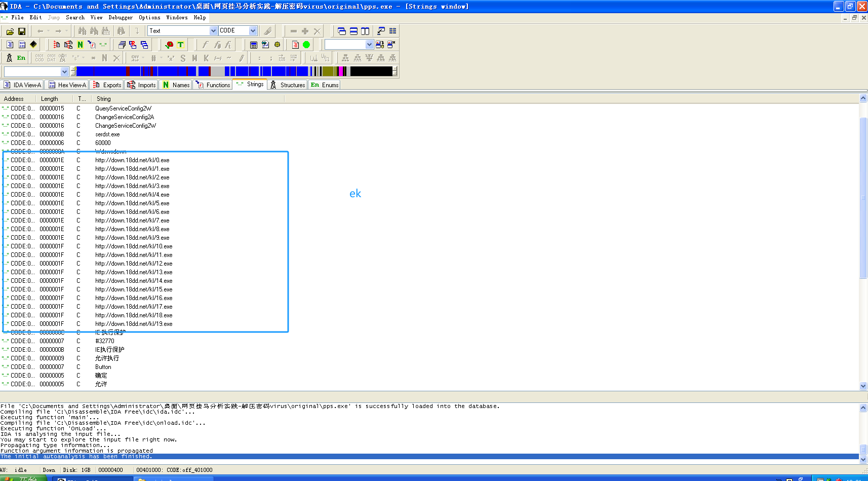
Task: Click the cascade windows toolbar icon
Action: pos(342,31)
